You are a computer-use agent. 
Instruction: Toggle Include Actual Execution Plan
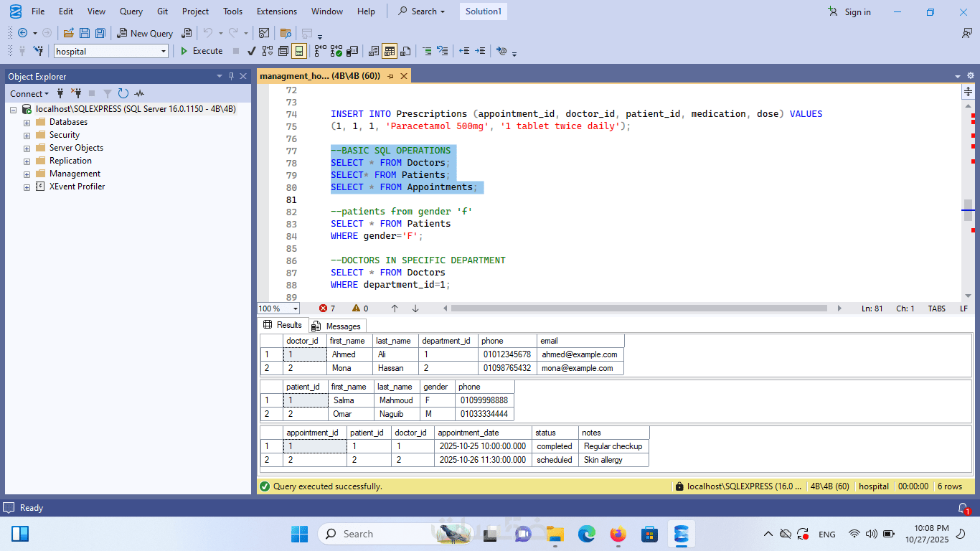(320, 51)
